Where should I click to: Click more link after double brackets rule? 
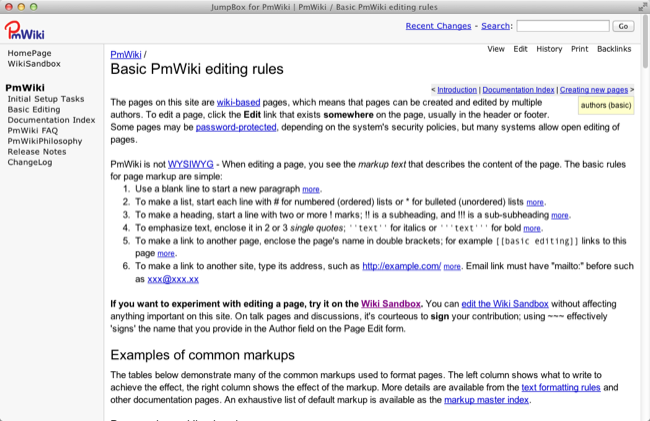click(166, 254)
